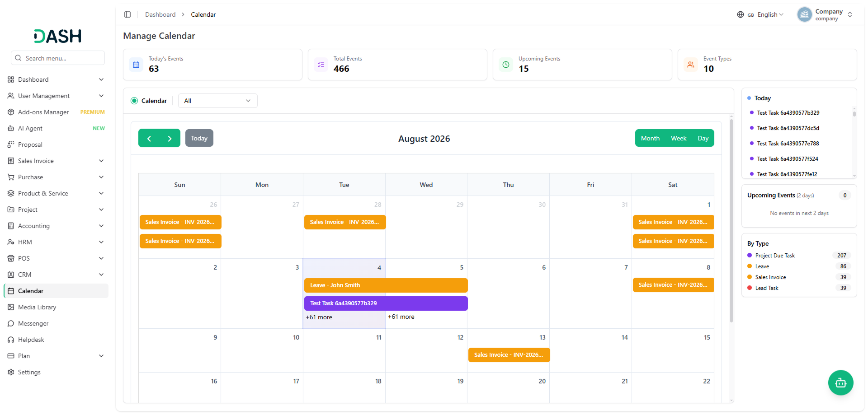The width and height of the screenshot is (868, 415).
Task: Toggle the sidebar collapse icon
Action: click(x=127, y=14)
